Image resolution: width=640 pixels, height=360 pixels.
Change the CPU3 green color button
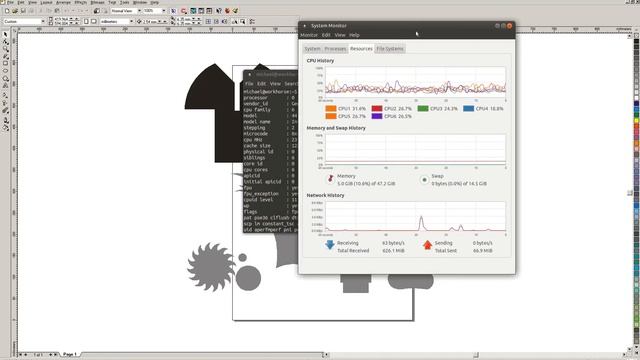pyautogui.click(x=423, y=109)
